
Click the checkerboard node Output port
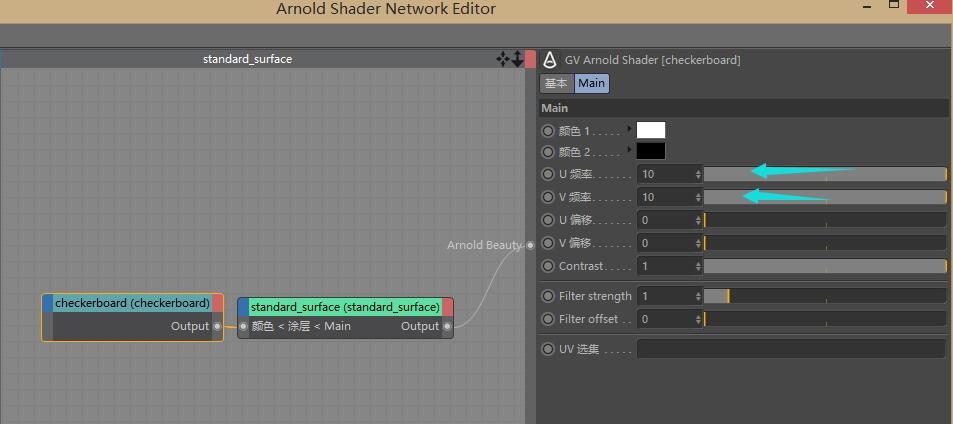(217, 326)
